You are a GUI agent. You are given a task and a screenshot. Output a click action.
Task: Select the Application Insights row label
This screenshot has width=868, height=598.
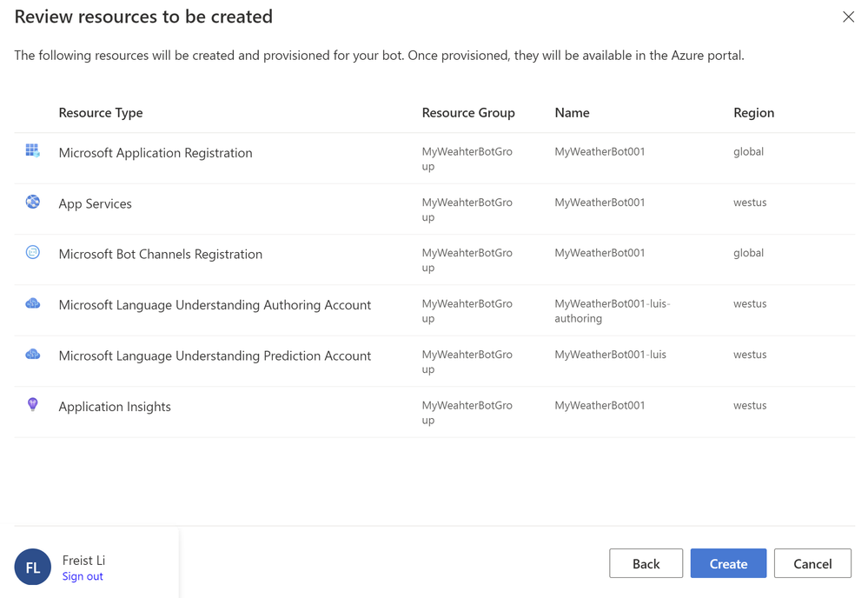click(x=115, y=407)
